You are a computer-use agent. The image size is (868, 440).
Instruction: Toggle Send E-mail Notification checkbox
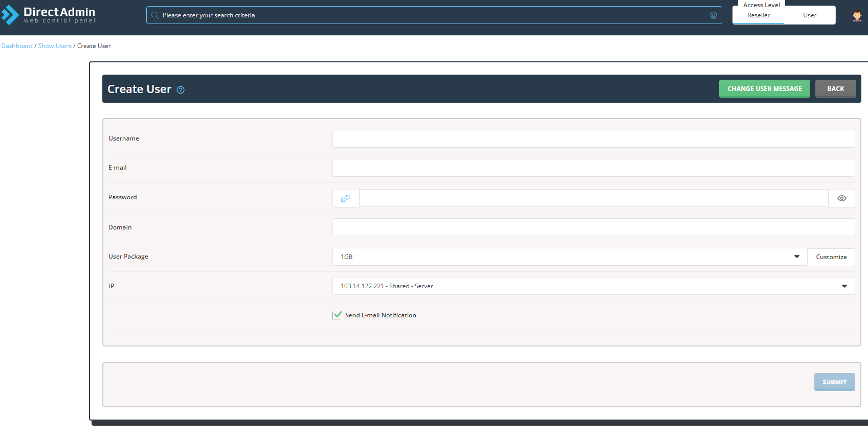(337, 315)
